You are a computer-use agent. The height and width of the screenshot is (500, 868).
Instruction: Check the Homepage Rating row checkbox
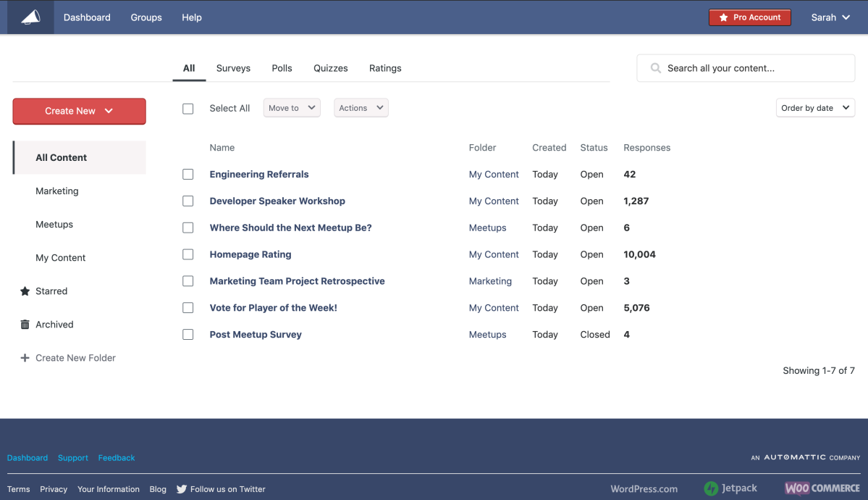tap(188, 254)
